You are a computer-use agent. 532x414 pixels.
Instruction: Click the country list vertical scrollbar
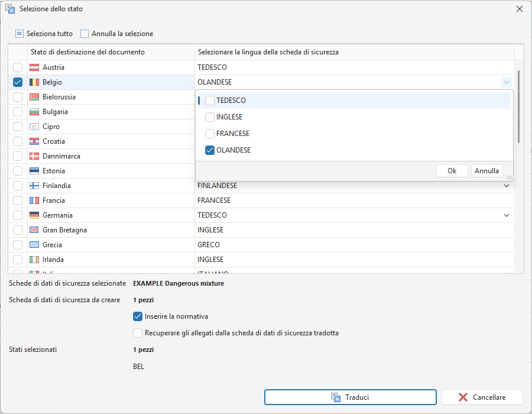pyautogui.click(x=518, y=106)
